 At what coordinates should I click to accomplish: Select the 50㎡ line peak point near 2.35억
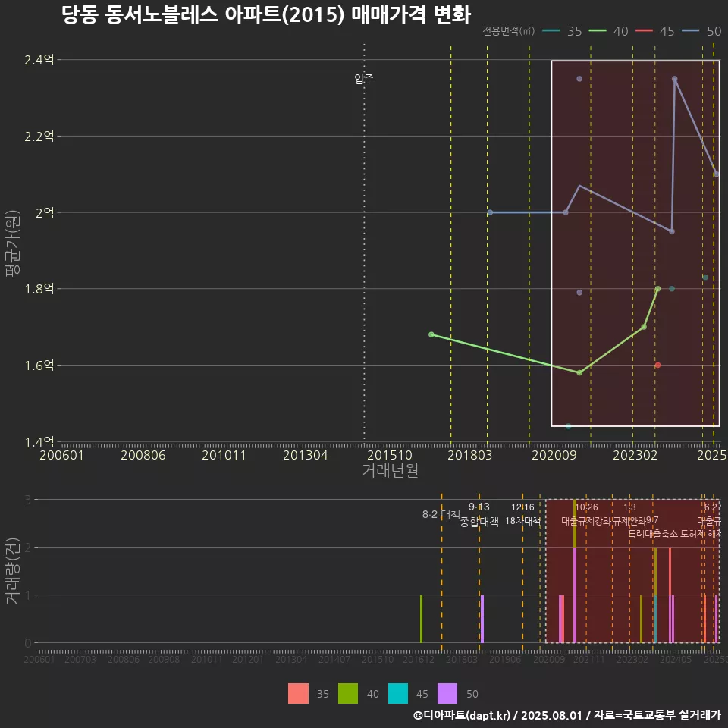point(675,80)
